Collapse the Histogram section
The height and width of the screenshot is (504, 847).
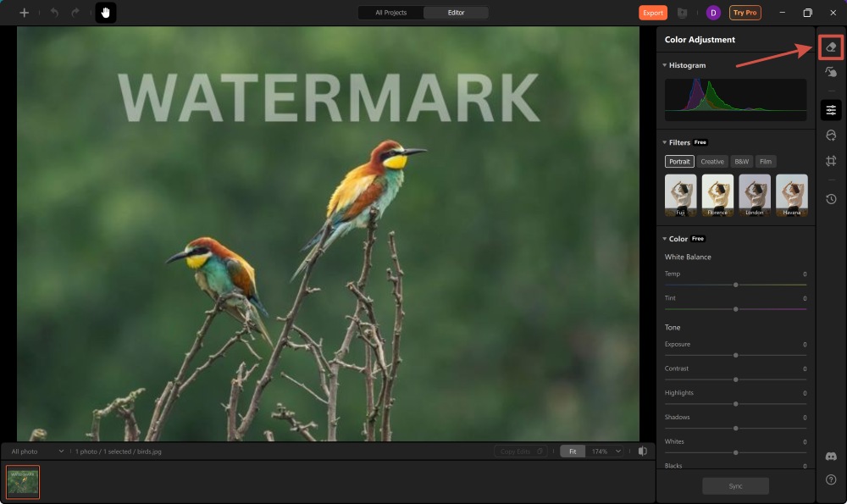point(664,65)
